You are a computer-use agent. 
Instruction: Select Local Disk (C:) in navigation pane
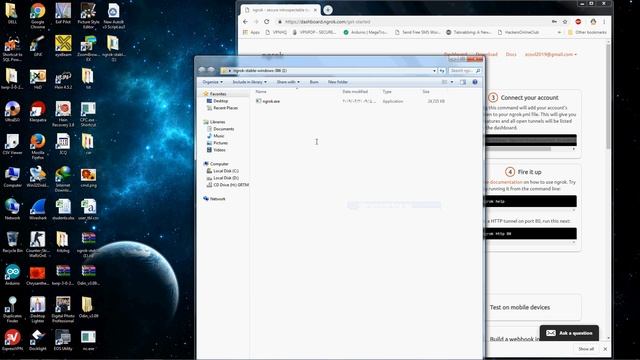coord(223,171)
